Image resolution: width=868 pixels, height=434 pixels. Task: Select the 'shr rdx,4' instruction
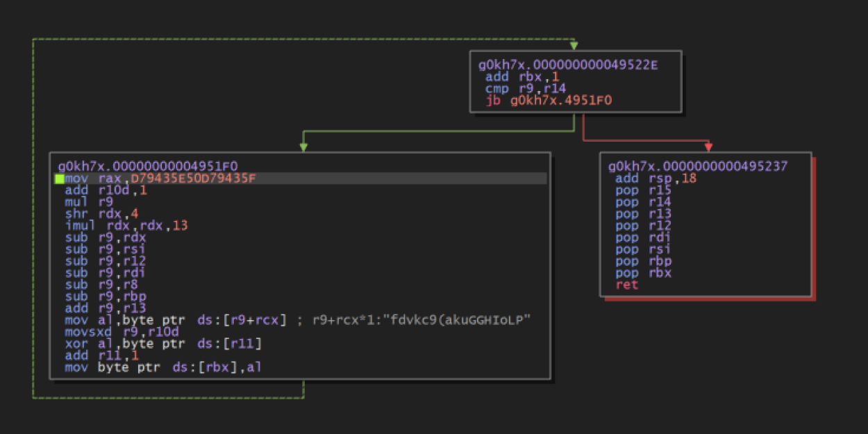pos(101,214)
